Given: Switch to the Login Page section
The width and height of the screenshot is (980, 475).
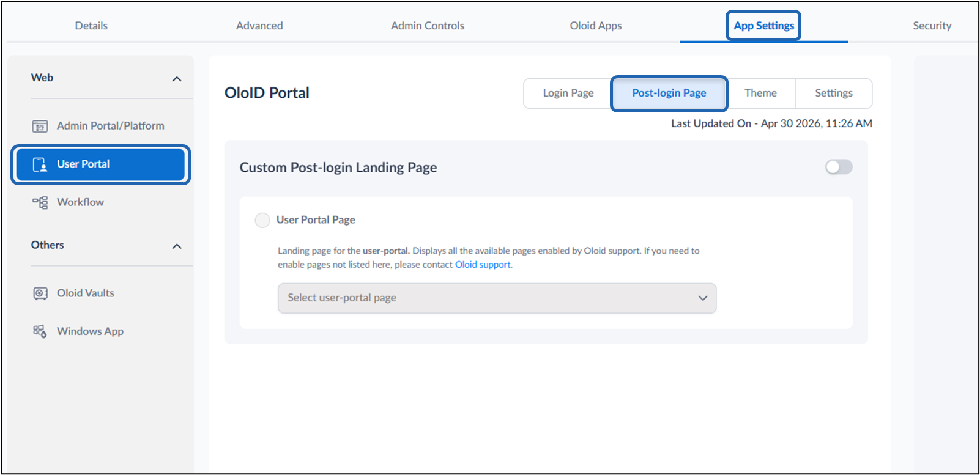Looking at the screenshot, I should pyautogui.click(x=568, y=93).
